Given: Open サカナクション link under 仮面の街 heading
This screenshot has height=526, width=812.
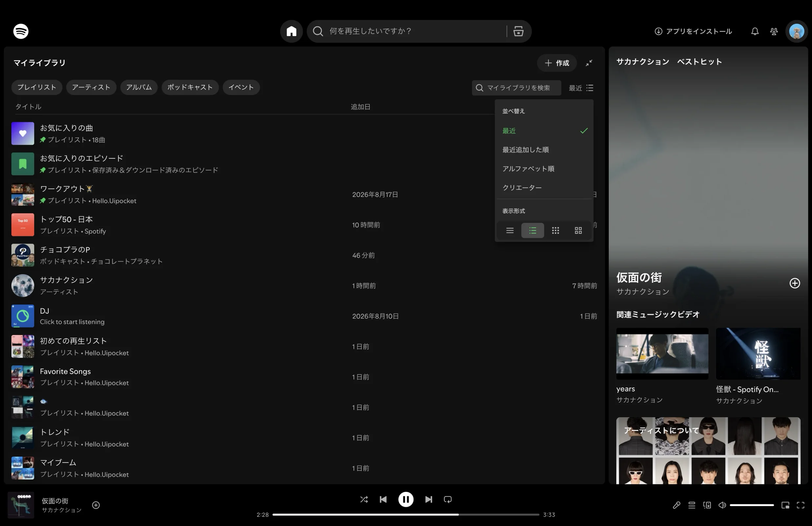Looking at the screenshot, I should click(643, 291).
